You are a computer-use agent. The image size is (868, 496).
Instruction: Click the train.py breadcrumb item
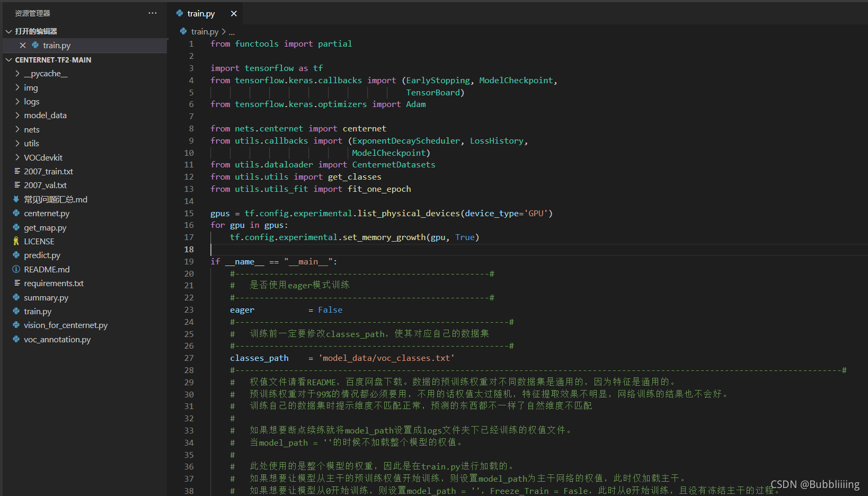point(205,32)
